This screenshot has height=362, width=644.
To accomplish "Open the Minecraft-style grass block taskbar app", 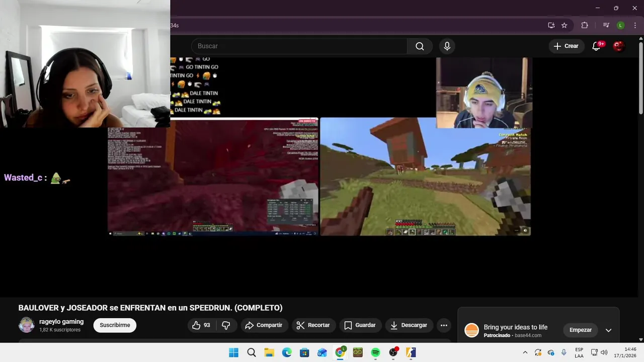I will pyautogui.click(x=358, y=352).
